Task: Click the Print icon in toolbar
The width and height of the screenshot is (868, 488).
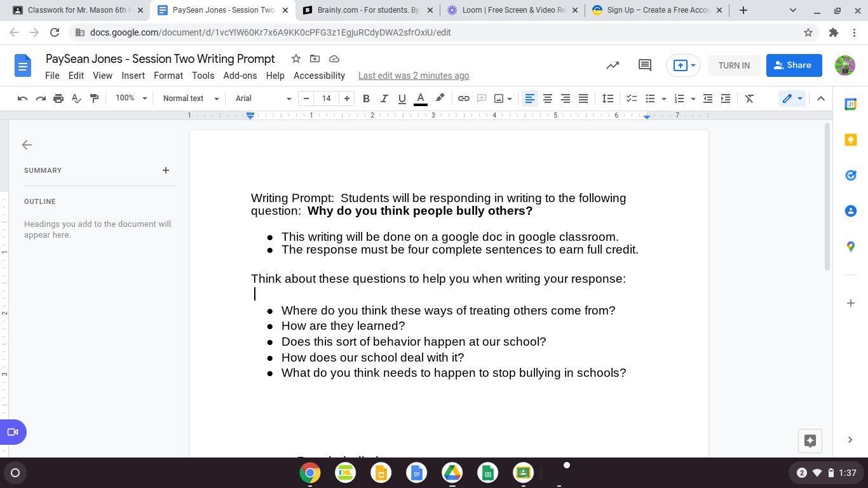Action: coord(58,98)
